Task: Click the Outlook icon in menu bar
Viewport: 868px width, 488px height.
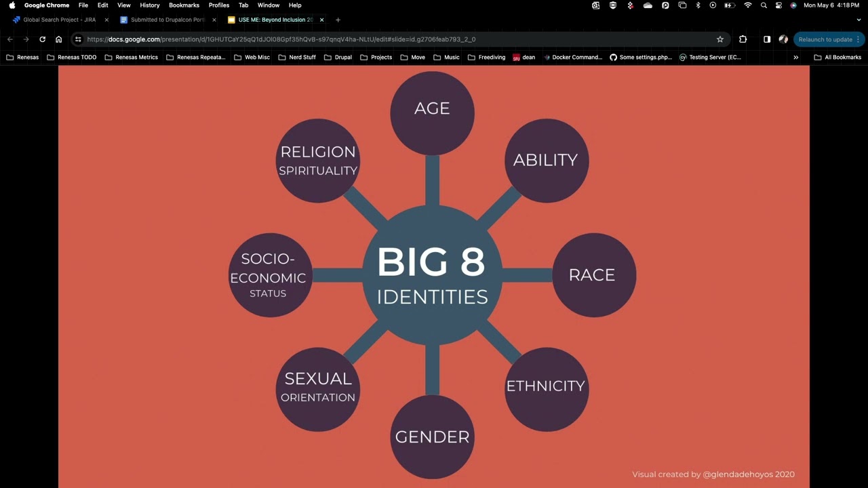Action: (x=595, y=5)
